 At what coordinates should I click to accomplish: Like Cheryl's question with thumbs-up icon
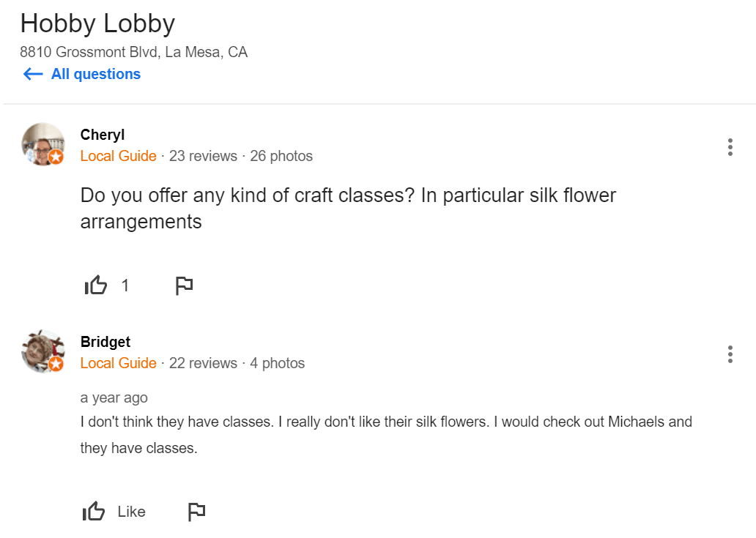coord(96,285)
